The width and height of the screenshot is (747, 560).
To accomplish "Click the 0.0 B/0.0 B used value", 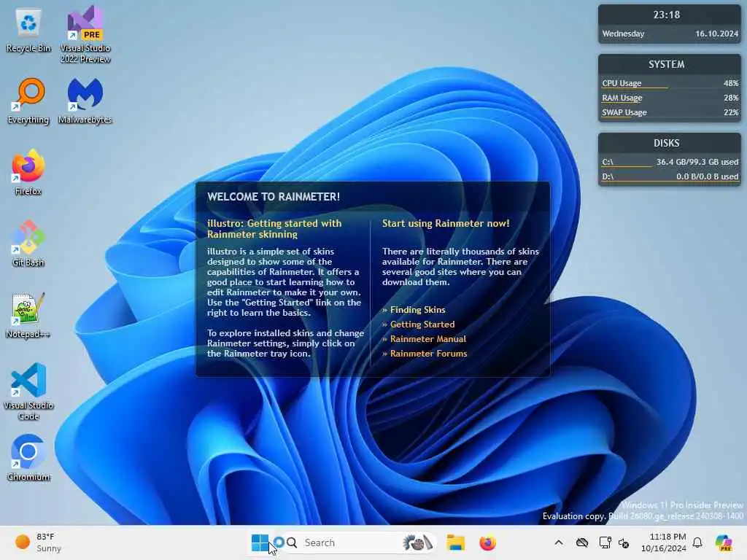I will point(708,176).
